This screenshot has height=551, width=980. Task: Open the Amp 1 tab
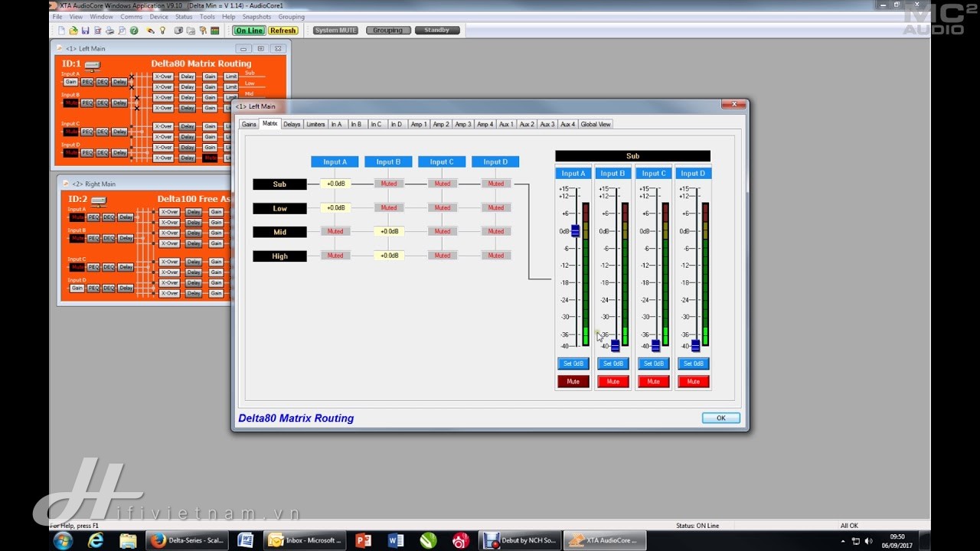(x=418, y=124)
